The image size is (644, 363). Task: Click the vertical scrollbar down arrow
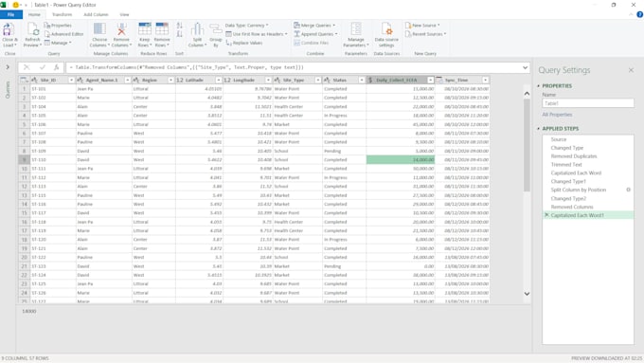point(527,294)
